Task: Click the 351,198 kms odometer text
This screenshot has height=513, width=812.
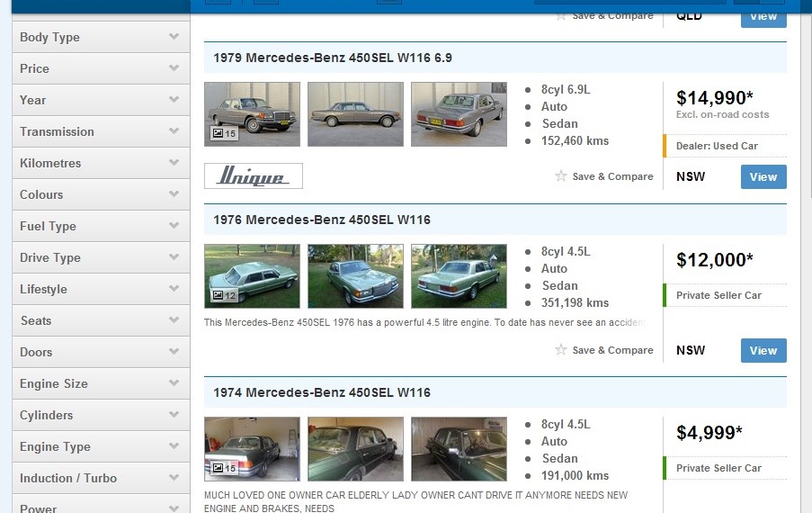Action: click(x=575, y=302)
